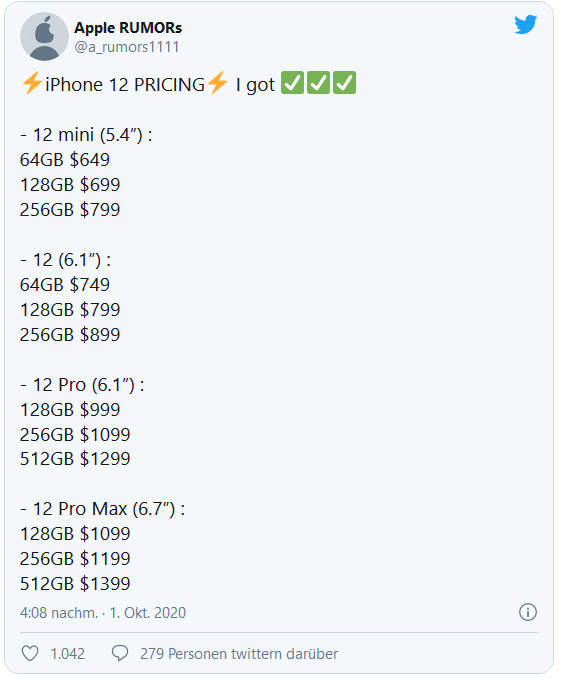Click the lightning emoji before "iPhone"
The width and height of the screenshot is (578, 678).
[32, 83]
